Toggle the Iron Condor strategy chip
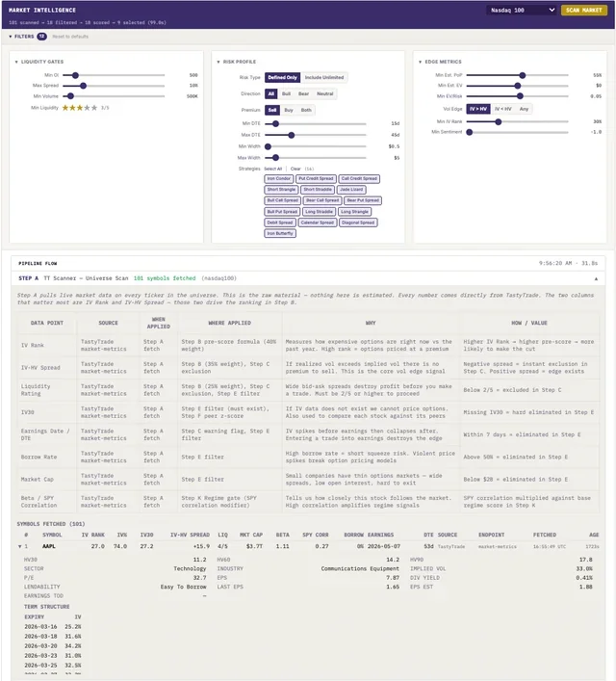Image resolution: width=616 pixels, height=681 pixels. point(279,178)
